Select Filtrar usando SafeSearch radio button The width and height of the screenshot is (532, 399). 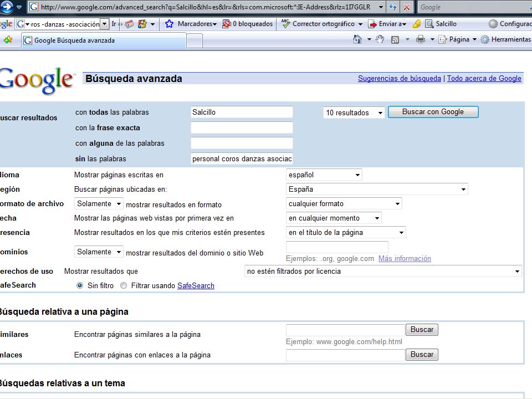tap(124, 285)
